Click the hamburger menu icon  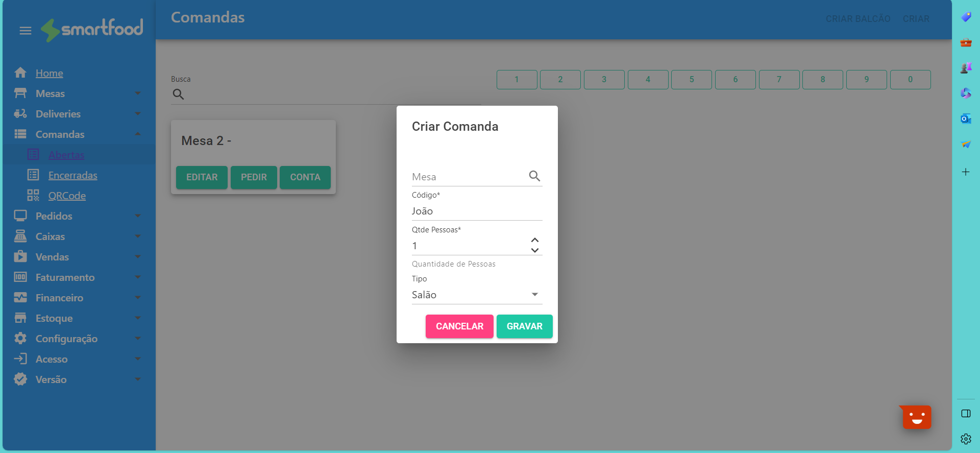26,31
